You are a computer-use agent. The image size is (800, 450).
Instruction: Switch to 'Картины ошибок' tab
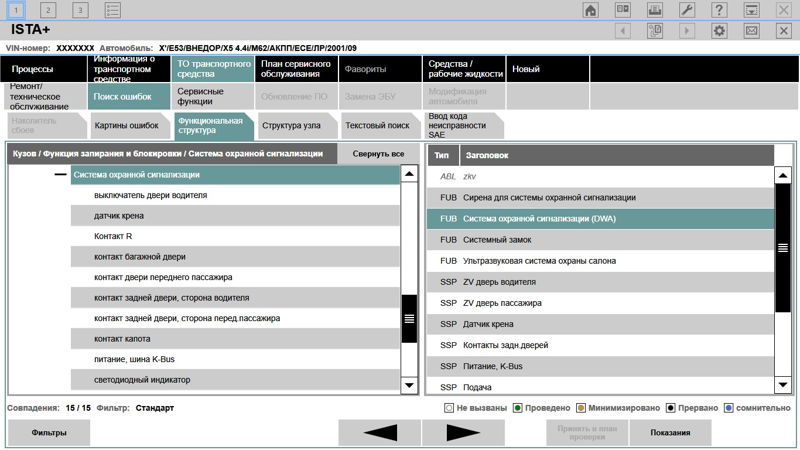click(x=126, y=126)
